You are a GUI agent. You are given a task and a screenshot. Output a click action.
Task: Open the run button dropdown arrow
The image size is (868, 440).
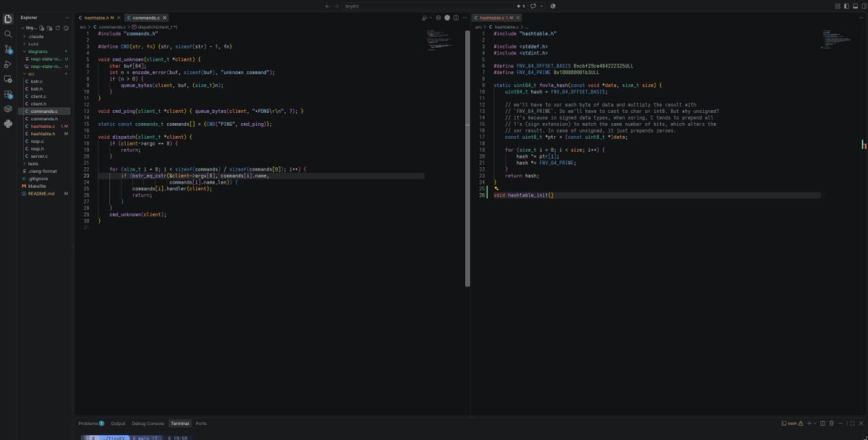[430, 17]
